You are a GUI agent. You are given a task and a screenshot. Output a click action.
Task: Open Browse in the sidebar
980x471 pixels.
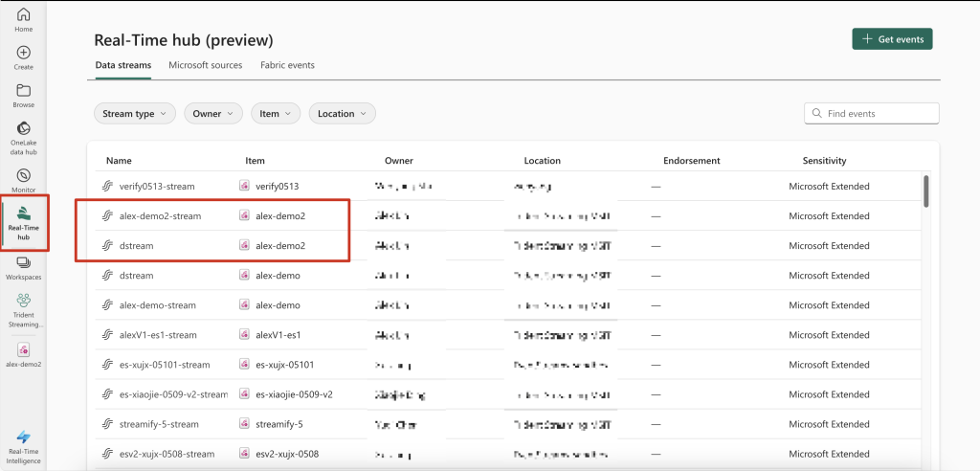click(x=24, y=96)
